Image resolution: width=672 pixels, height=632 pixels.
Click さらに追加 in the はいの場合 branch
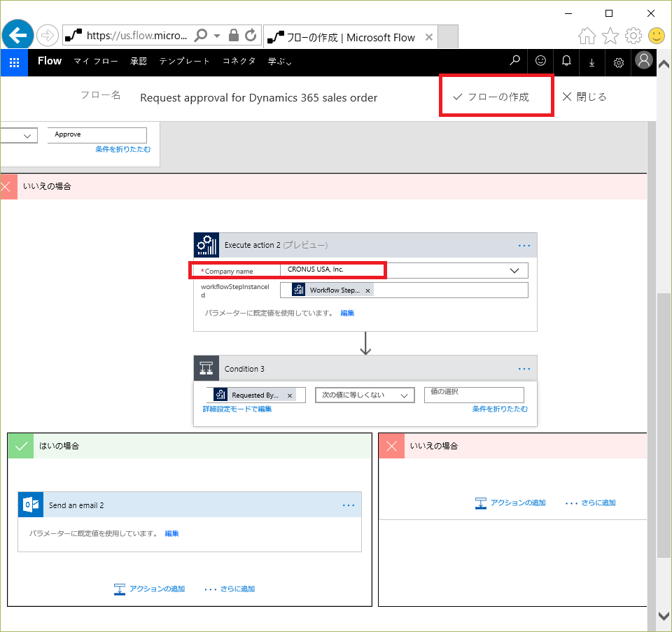point(230,589)
